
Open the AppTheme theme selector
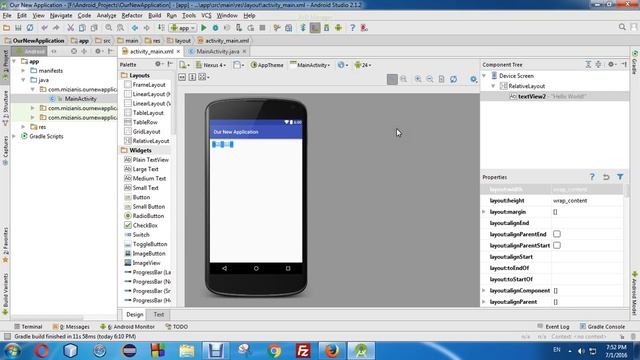pos(267,65)
